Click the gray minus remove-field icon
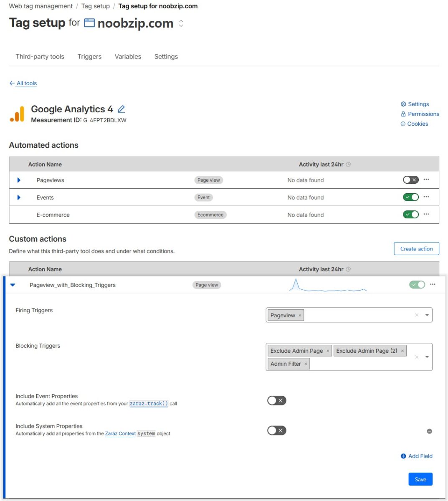Screen dimensions: 448x501 (x=429, y=431)
